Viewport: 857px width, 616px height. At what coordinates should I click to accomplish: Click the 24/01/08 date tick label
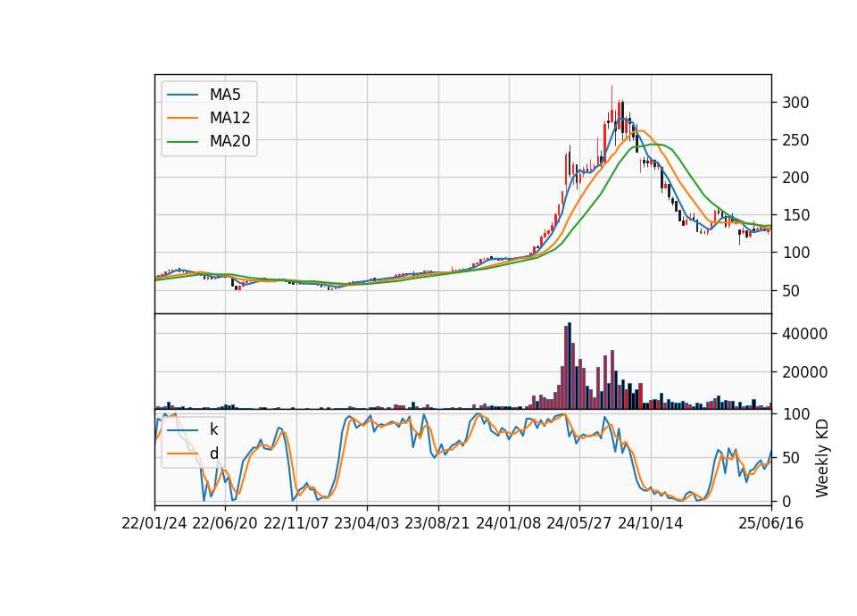(508, 523)
